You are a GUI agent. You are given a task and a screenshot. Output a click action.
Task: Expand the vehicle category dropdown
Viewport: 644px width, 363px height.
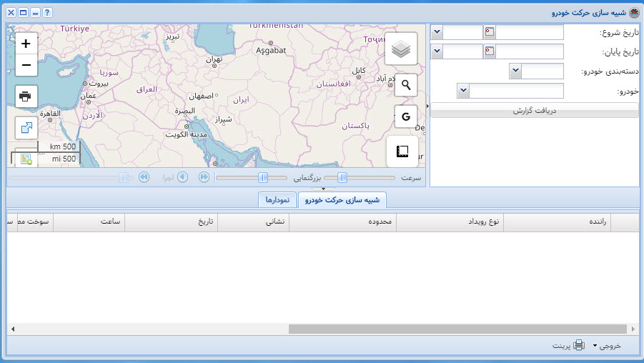tap(515, 71)
